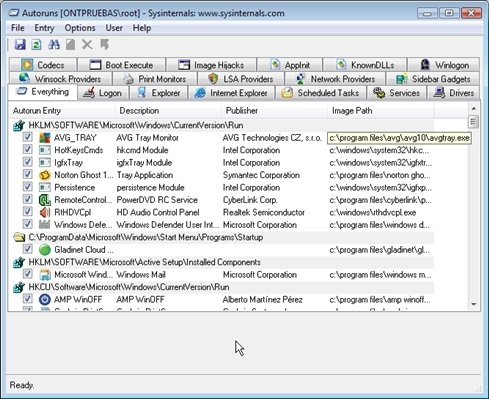489x399 pixels.
Task: Click the HKCU Run registry key icon
Action: click(x=19, y=287)
